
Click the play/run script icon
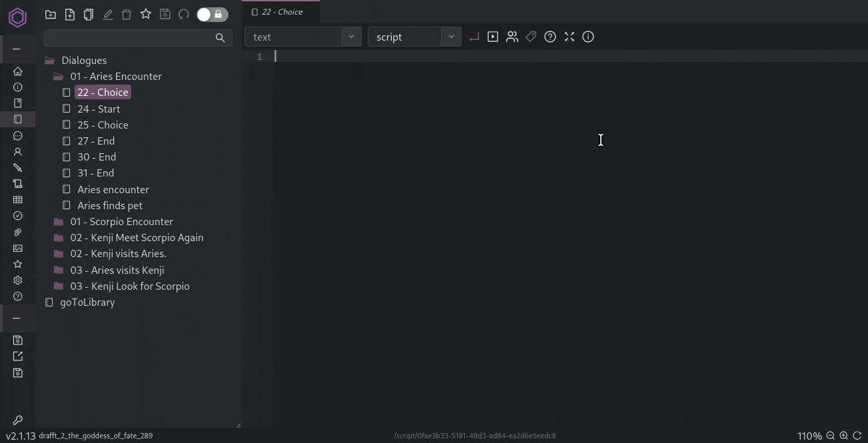coord(493,37)
